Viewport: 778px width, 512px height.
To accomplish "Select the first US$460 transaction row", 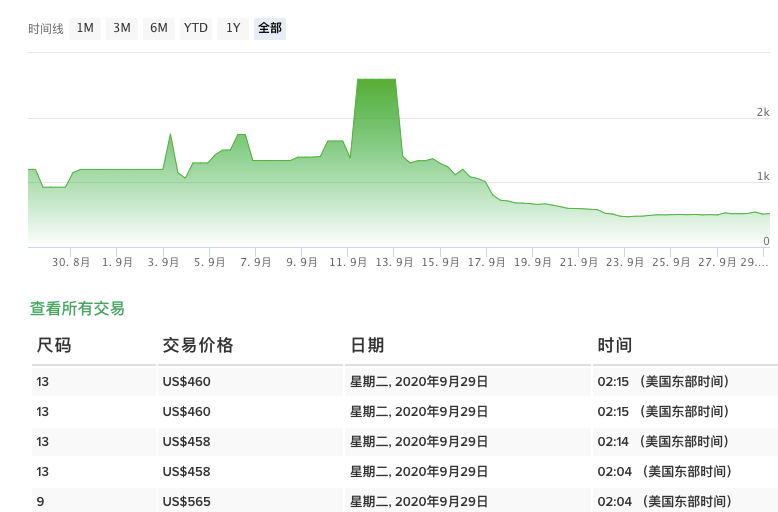I will coord(186,381).
